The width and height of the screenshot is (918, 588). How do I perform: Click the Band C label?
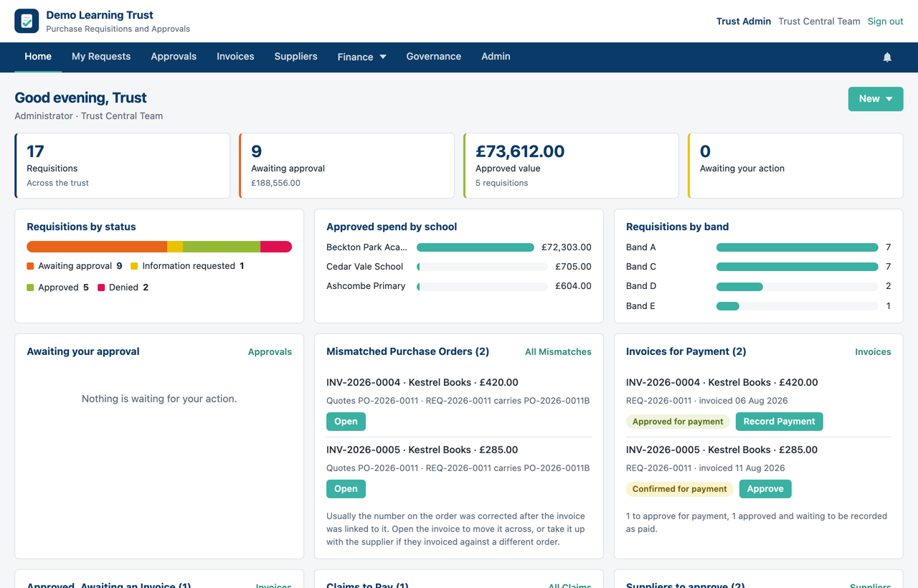pyautogui.click(x=641, y=267)
